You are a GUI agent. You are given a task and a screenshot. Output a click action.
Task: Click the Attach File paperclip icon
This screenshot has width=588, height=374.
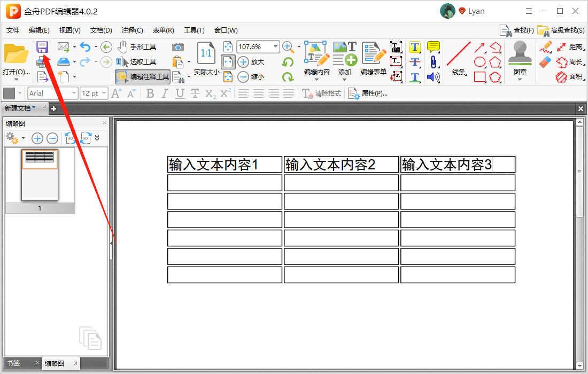coord(433,62)
